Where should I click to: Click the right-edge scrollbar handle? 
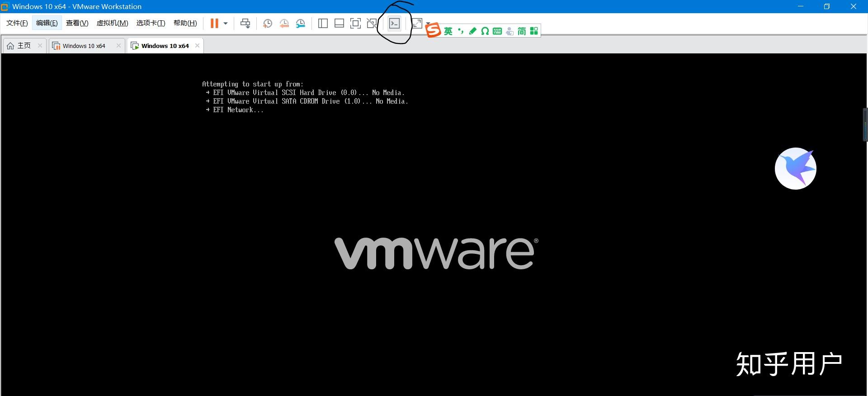[865, 125]
